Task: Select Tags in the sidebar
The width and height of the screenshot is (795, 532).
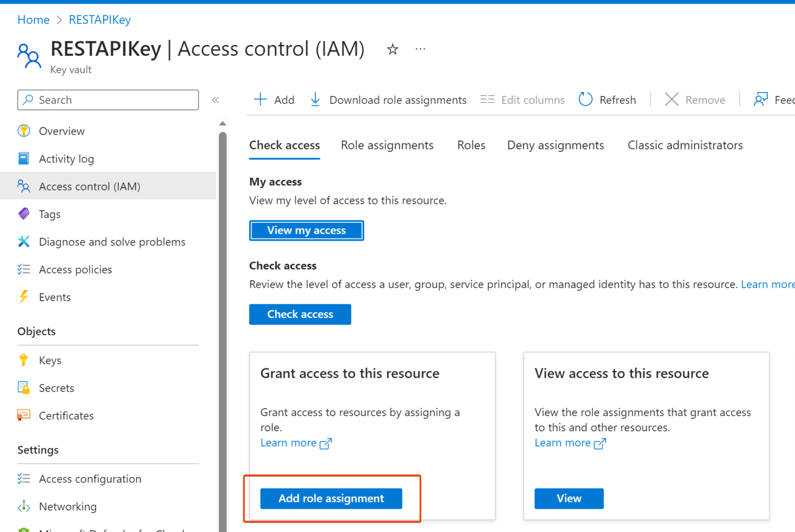Action: 49,214
